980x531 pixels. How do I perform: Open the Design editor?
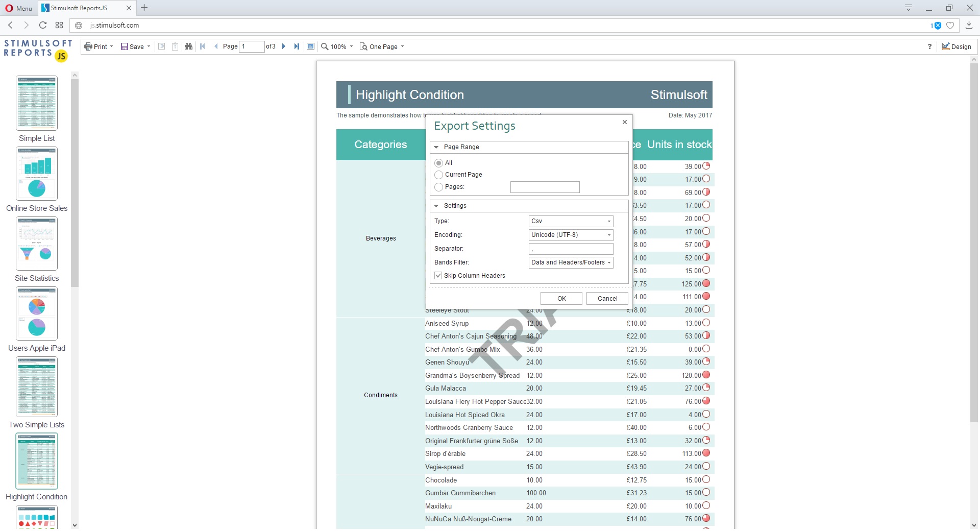coord(956,46)
